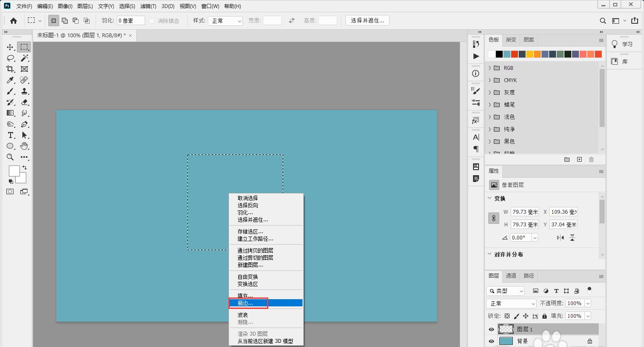Toggle lock position of layer
644x347 pixels.
[x=526, y=316]
